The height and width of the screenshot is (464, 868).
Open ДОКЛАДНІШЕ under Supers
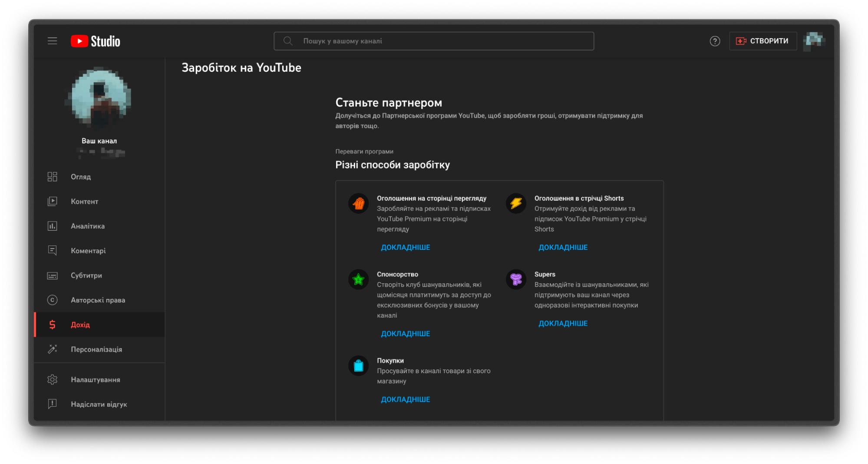563,323
